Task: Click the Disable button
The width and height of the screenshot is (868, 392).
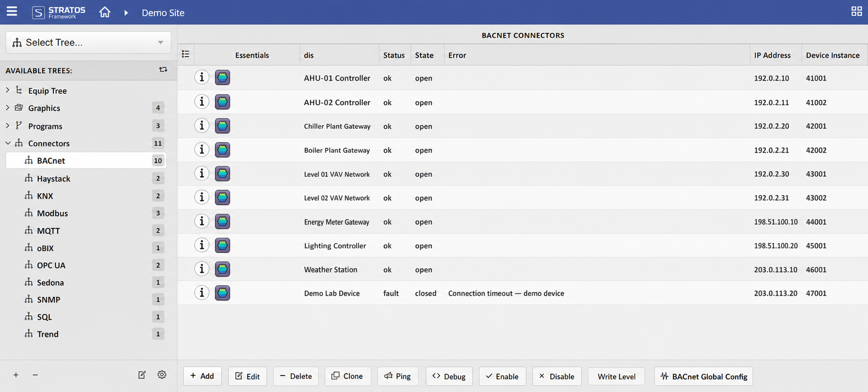Action: [557, 376]
